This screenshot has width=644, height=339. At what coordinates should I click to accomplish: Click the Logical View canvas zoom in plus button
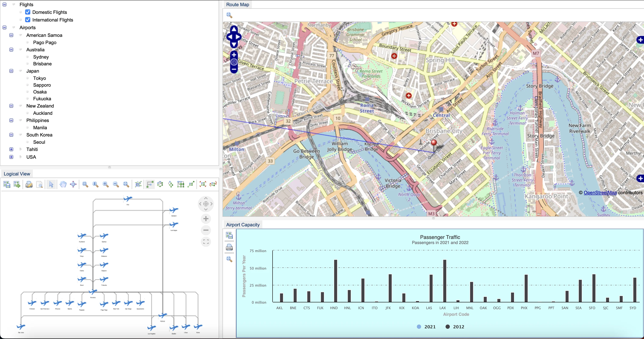(206, 219)
